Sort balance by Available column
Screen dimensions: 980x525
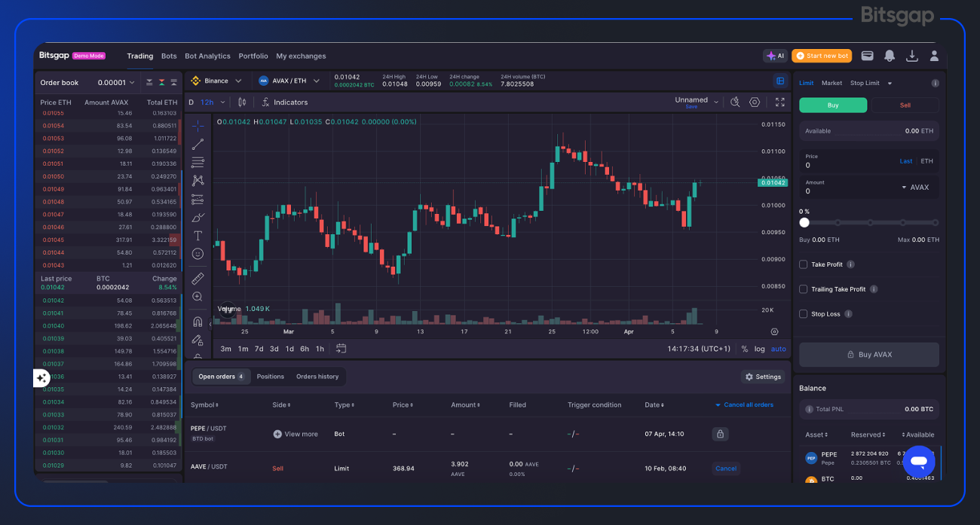(x=918, y=435)
